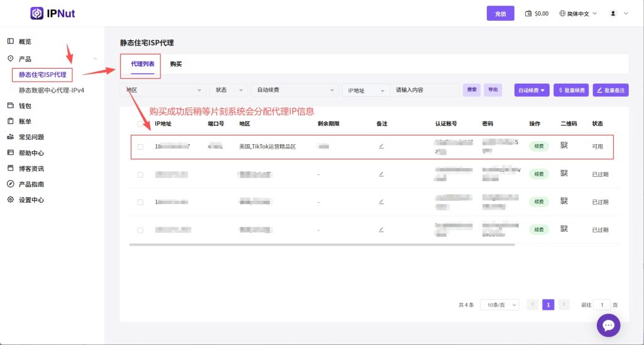The height and width of the screenshot is (345, 644).
Task: Open the 10条/页 page size dropdown
Action: [x=499, y=305]
